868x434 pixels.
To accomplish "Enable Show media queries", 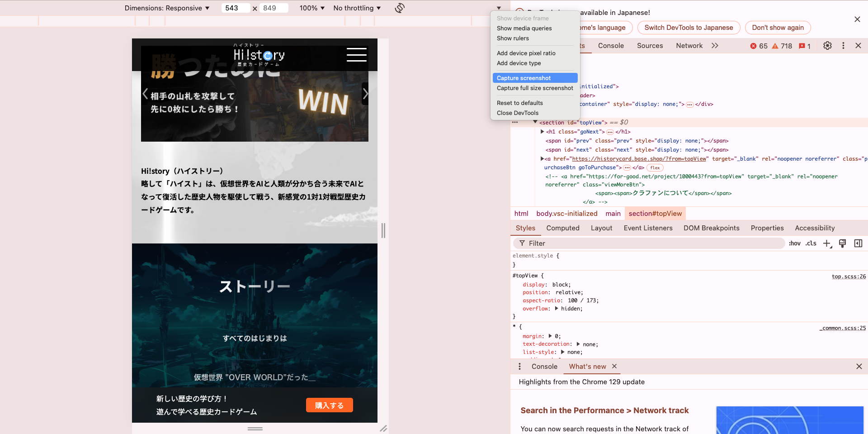I will click(524, 28).
